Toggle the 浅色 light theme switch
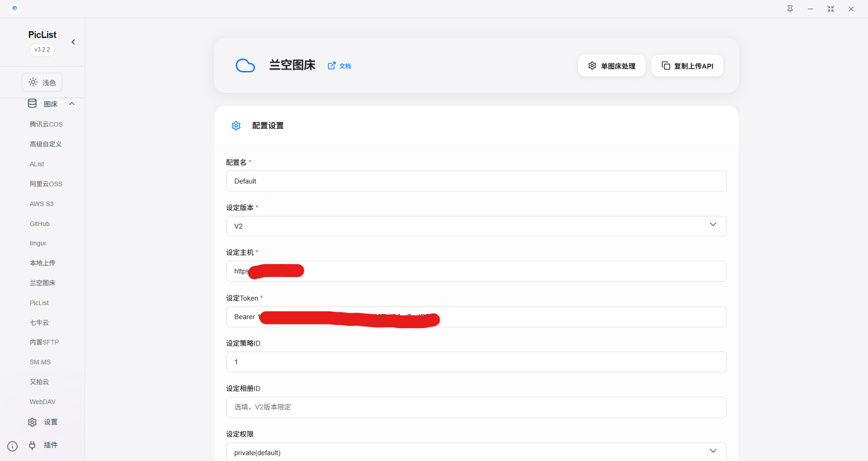This screenshot has height=461, width=868. (x=42, y=83)
